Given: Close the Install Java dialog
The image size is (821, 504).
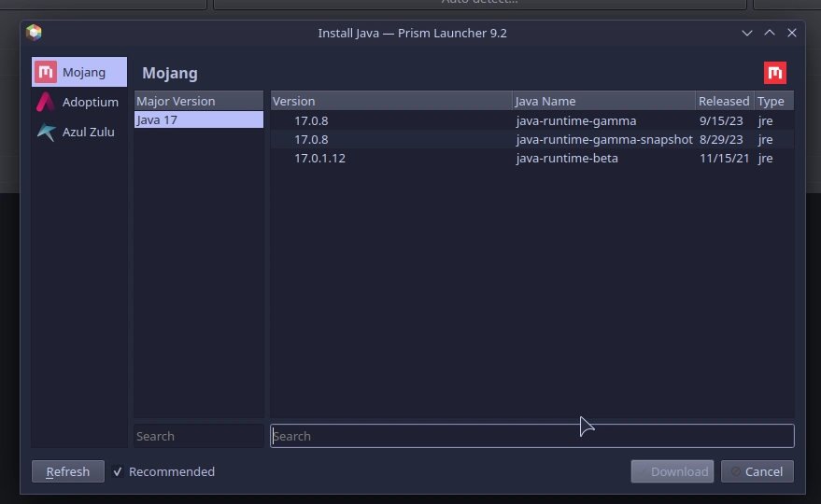Looking at the screenshot, I should click(792, 33).
